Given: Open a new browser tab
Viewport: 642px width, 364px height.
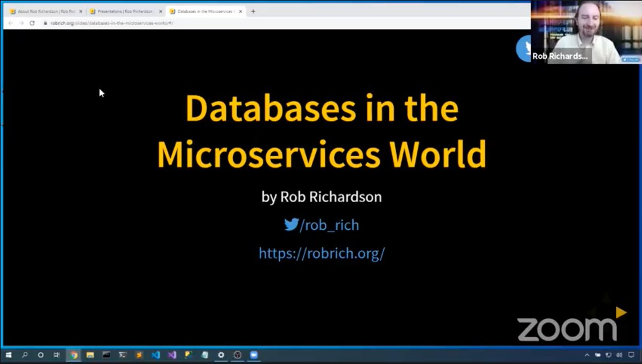Looking at the screenshot, I should [x=253, y=11].
